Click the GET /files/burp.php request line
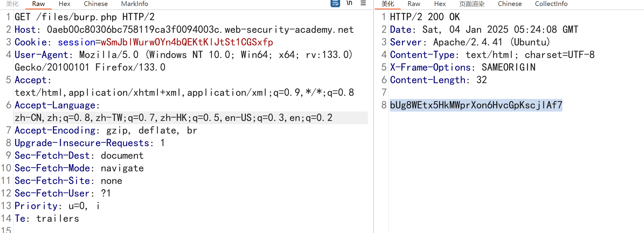 pyautogui.click(x=84, y=17)
